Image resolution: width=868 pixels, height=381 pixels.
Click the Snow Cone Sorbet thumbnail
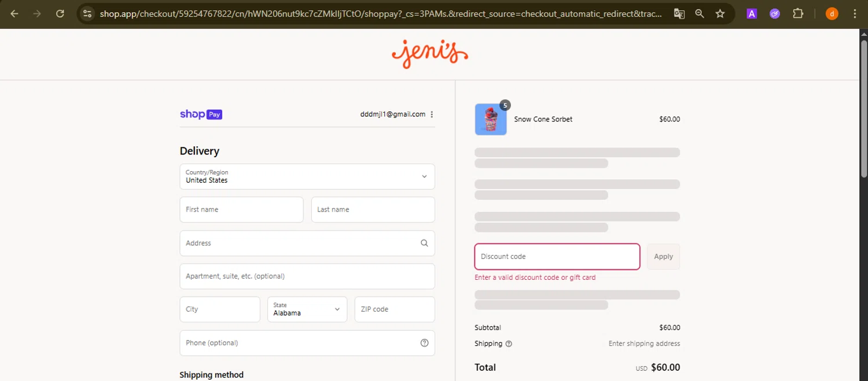pos(491,120)
